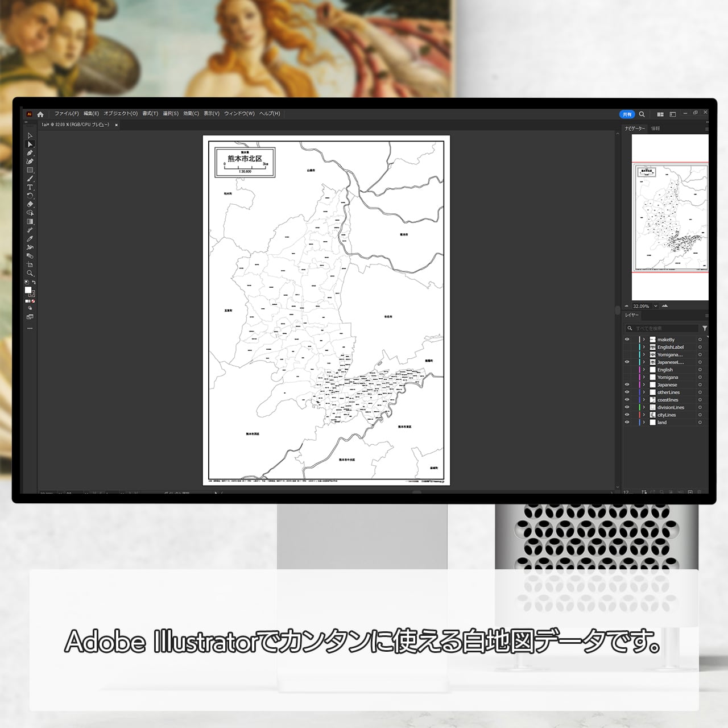The height and width of the screenshot is (728, 728).
Task: Open the navigator zoom percentage dropdown
Action: coord(656,306)
